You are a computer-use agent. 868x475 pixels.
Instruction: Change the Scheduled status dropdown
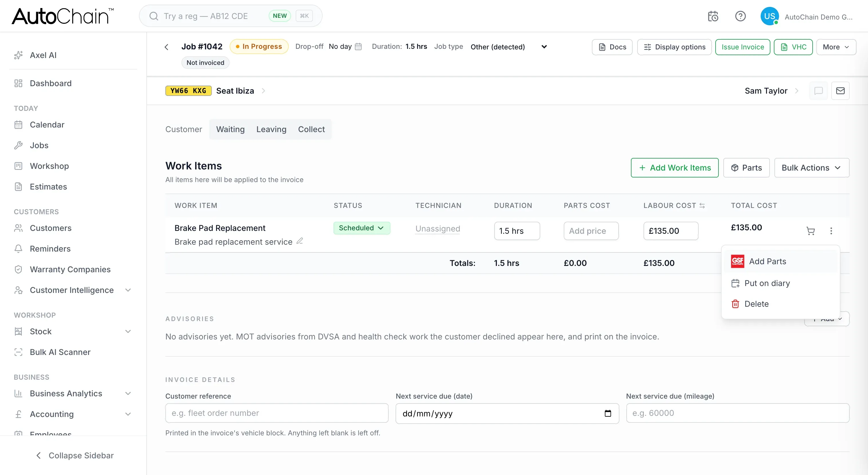[362, 228]
